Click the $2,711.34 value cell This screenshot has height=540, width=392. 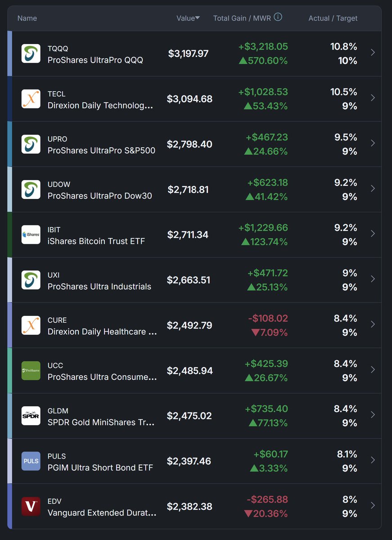[188, 235]
